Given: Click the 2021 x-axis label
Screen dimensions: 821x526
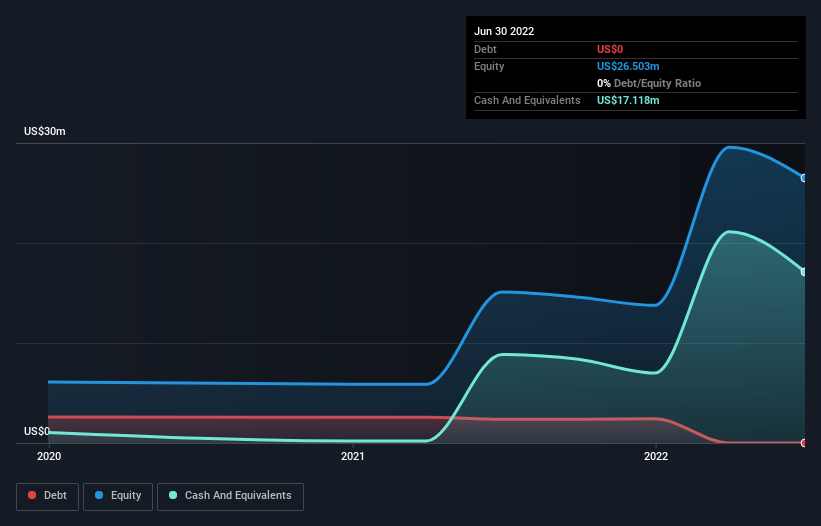Looking at the screenshot, I should 353,456.
